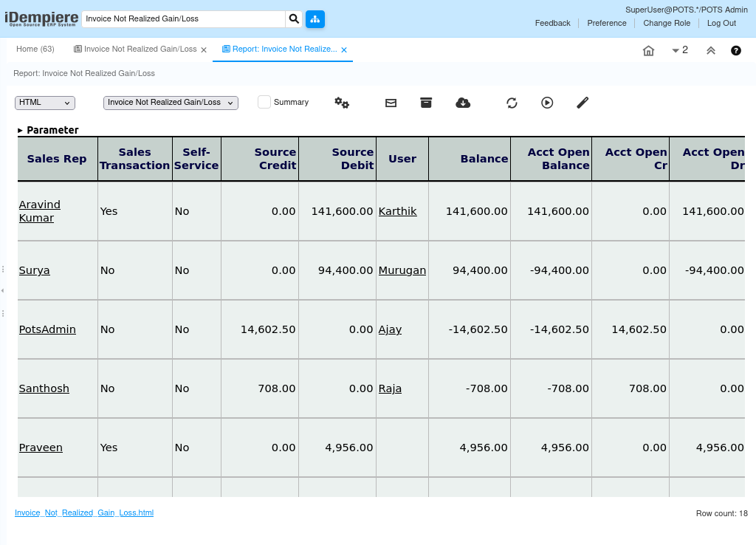Viewport: 756px width, 545px height.
Task: Click Source Credit value 14,602.50
Action: (268, 329)
